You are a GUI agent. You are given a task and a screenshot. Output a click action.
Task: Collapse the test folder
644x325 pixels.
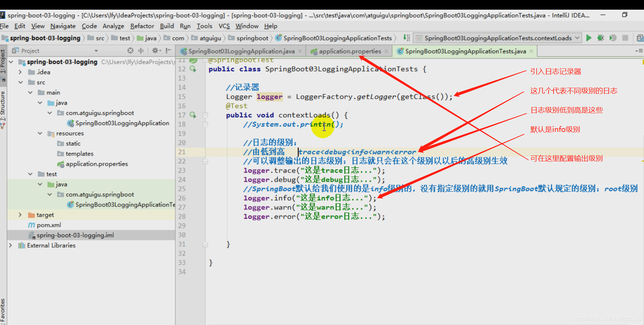[30, 174]
